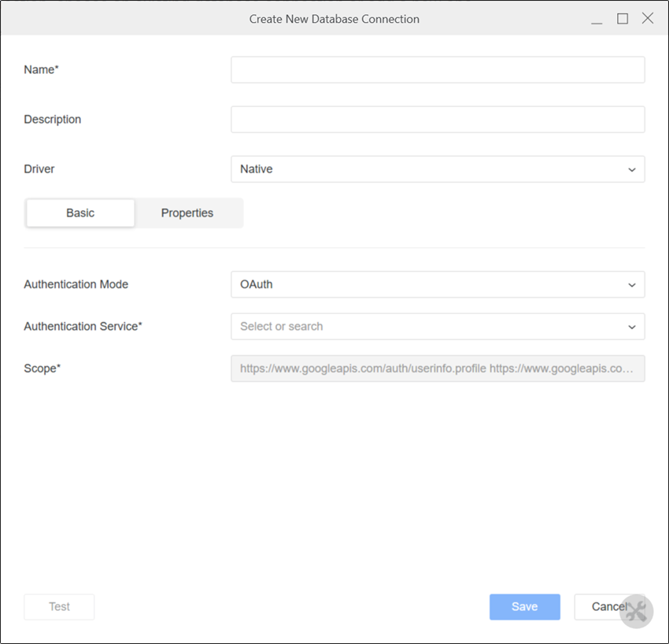
Task: Maximize the database connection dialog
Action: click(x=623, y=19)
